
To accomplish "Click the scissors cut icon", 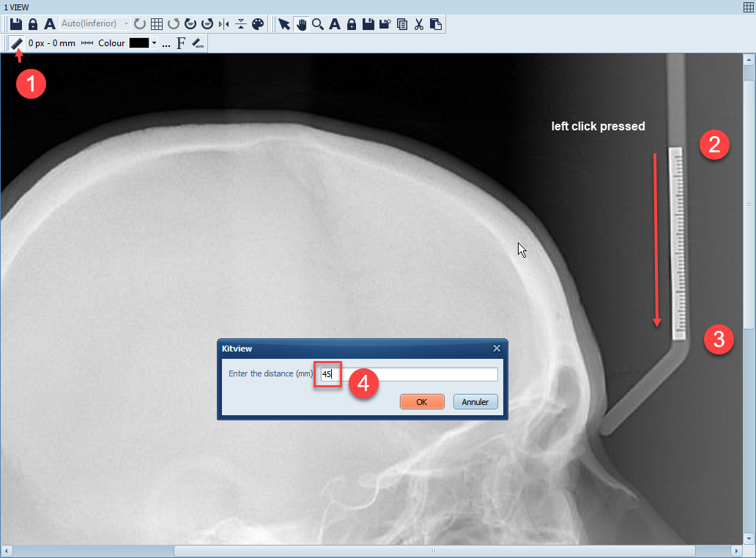I will (419, 24).
